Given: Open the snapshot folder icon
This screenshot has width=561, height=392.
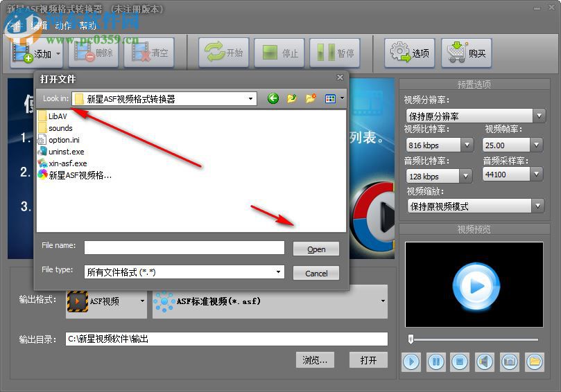Looking at the screenshot, I should pyautogui.click(x=535, y=362).
